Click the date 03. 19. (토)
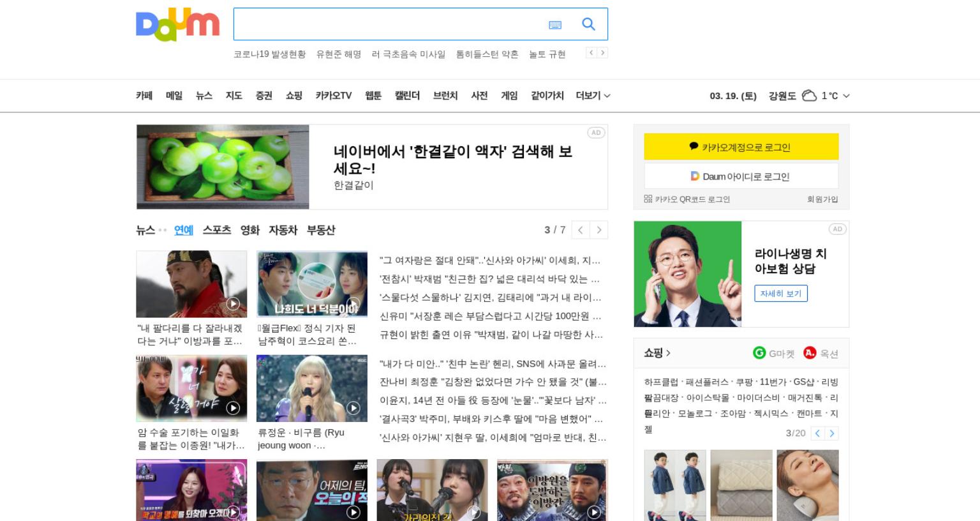This screenshot has width=980, height=521. [733, 96]
